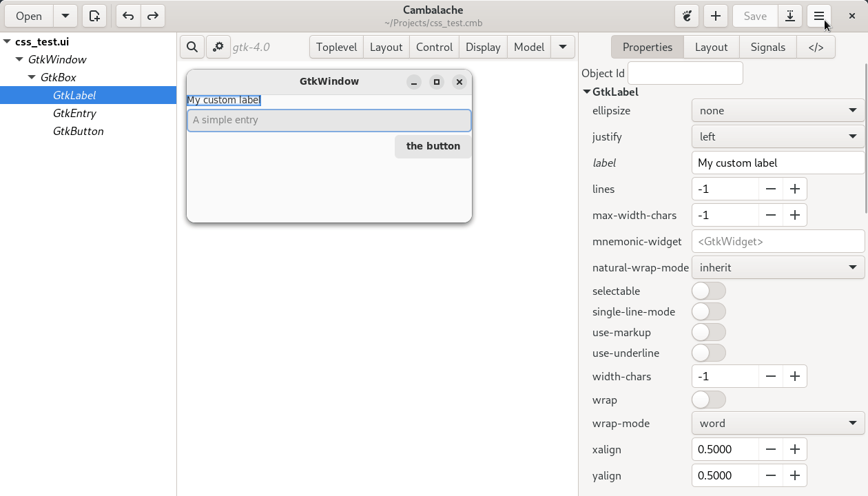Click 'My custom label' in preview
Viewport: 868px width, 496px height.
pos(224,100)
